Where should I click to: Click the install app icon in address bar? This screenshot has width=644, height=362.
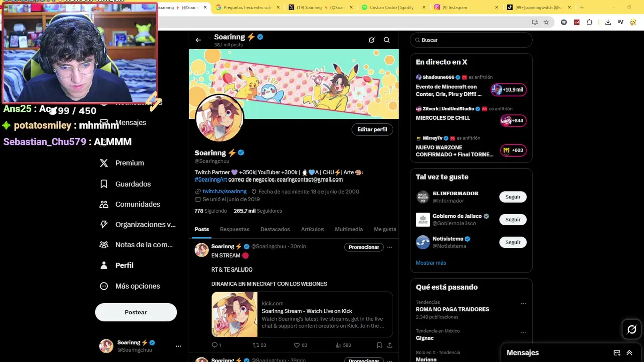point(535,22)
